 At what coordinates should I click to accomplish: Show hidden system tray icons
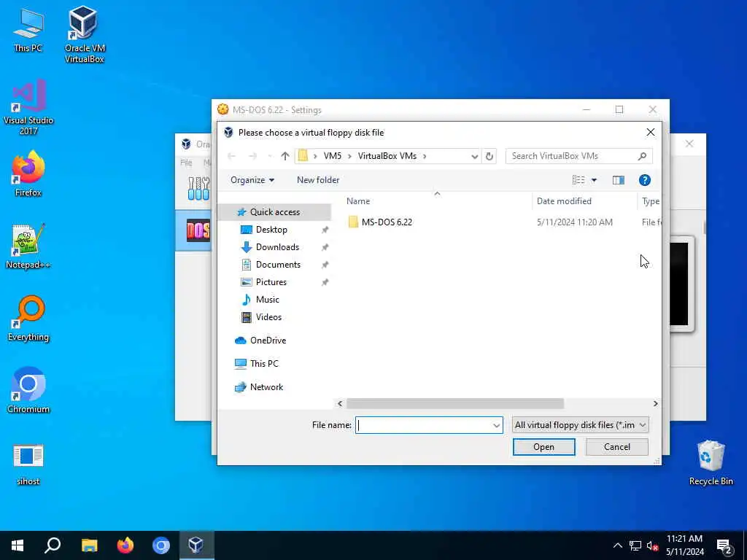pos(617,545)
